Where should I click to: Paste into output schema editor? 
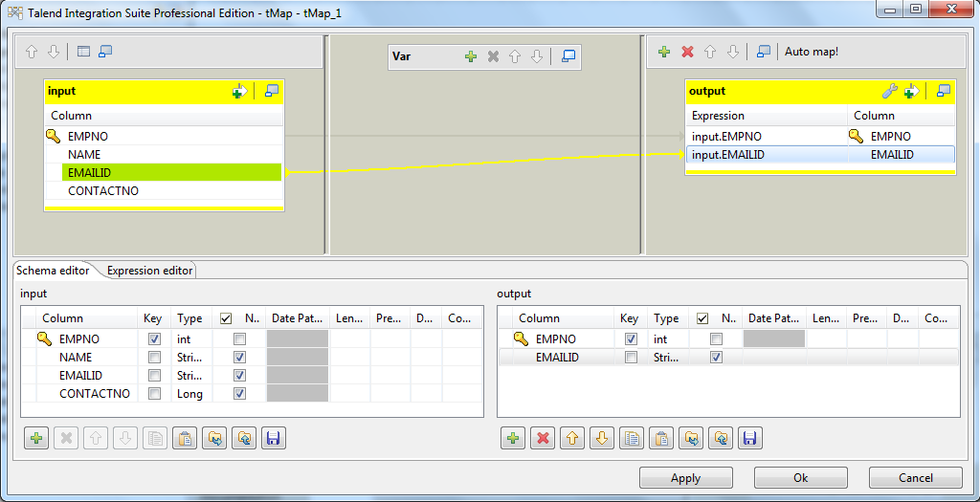661,438
